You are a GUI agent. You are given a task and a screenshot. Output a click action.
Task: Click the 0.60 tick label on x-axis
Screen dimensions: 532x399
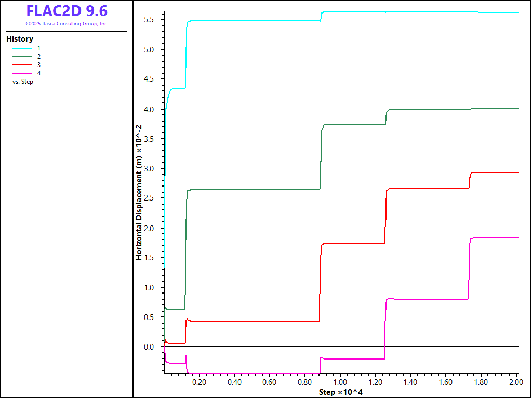(270, 382)
